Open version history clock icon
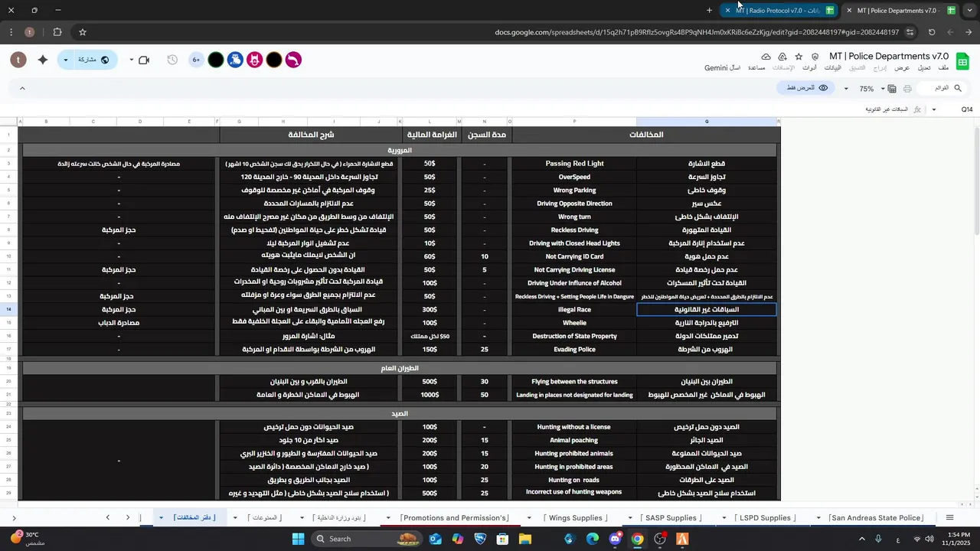980x551 pixels. click(x=172, y=60)
